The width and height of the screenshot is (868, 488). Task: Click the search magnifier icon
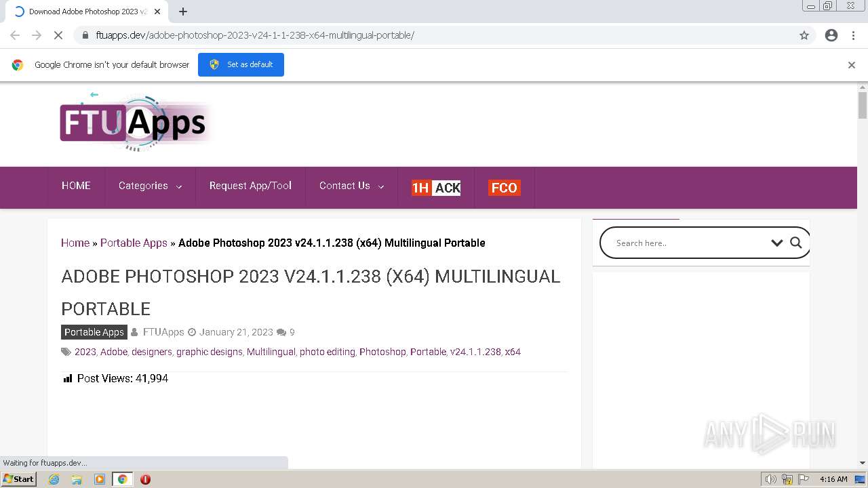click(796, 243)
